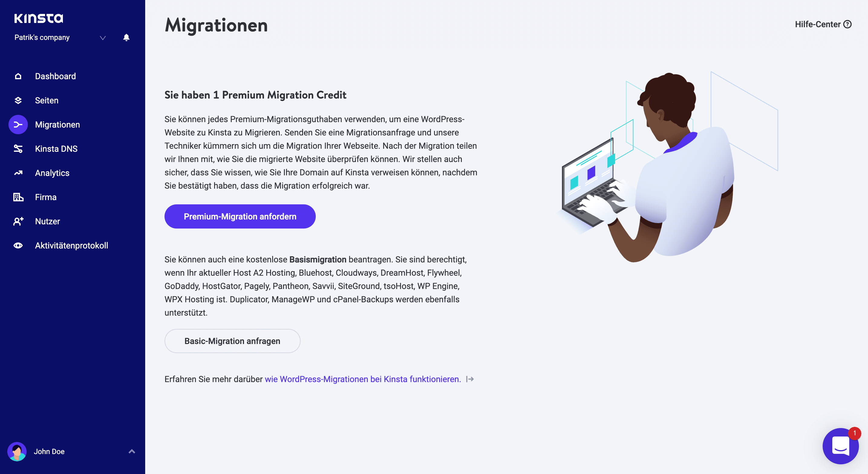868x474 pixels.
Task: Click Basic-Migration anfragen button
Action: coord(231,340)
